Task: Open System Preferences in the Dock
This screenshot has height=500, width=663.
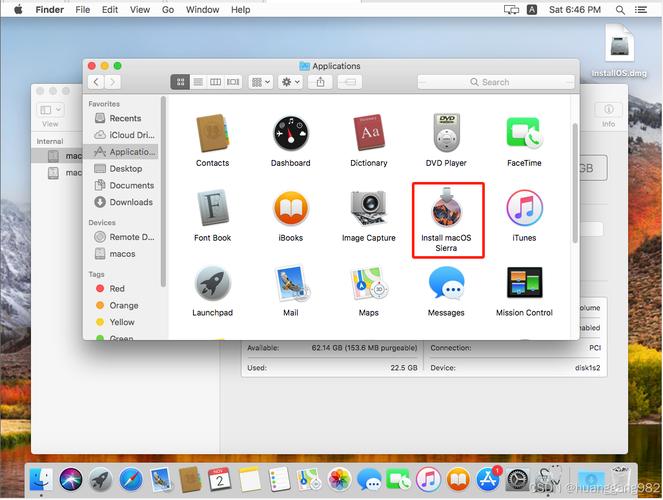Action: [x=518, y=479]
